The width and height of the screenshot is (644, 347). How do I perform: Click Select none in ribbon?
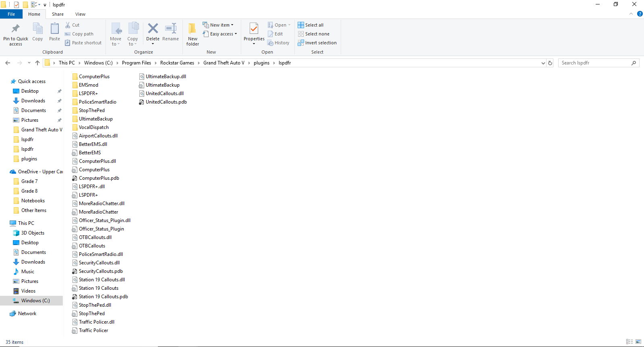tap(313, 34)
